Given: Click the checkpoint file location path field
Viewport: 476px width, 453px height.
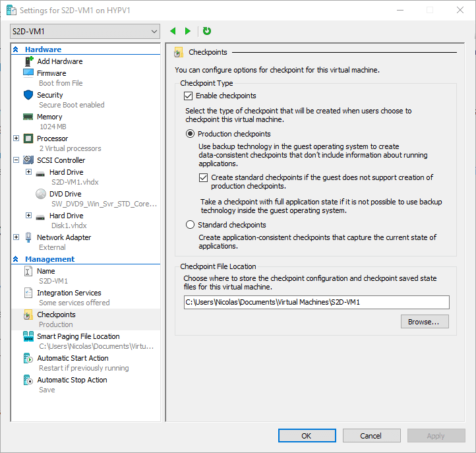Looking at the screenshot, I should point(316,303).
